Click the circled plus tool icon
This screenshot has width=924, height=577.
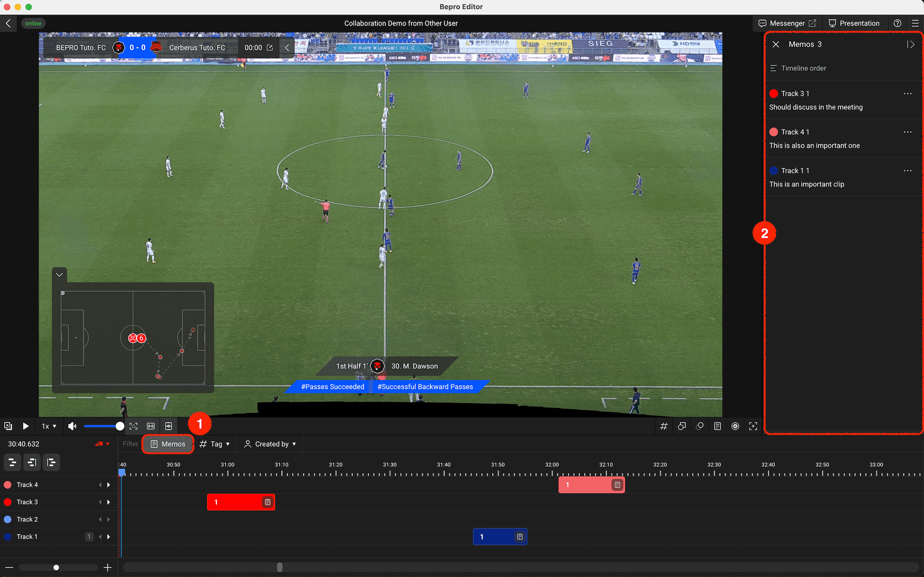coord(735,426)
